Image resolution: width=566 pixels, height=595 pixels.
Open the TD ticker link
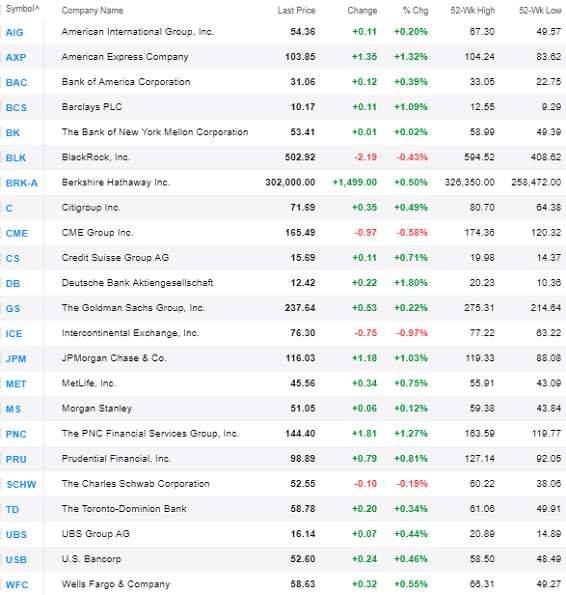[12, 509]
